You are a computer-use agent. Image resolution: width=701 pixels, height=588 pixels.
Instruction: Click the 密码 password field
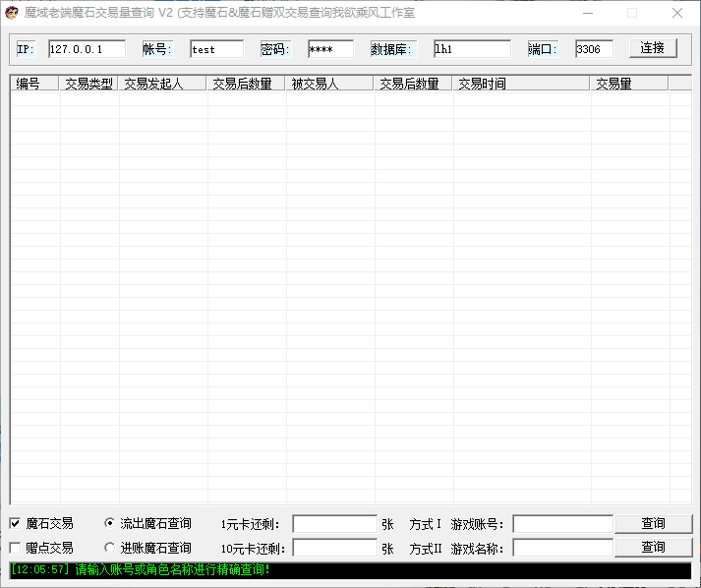(x=330, y=49)
